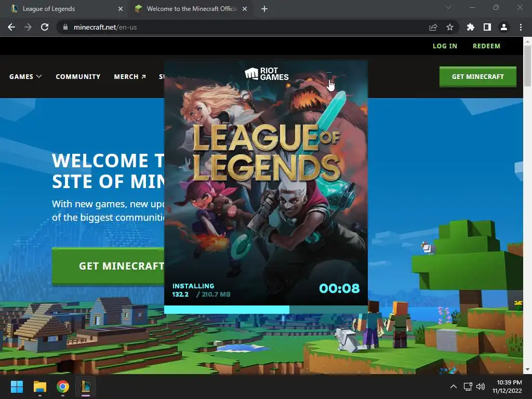This screenshot has width=532, height=399.
Task: Bookmark this page with the star icon
Action: pyautogui.click(x=450, y=27)
